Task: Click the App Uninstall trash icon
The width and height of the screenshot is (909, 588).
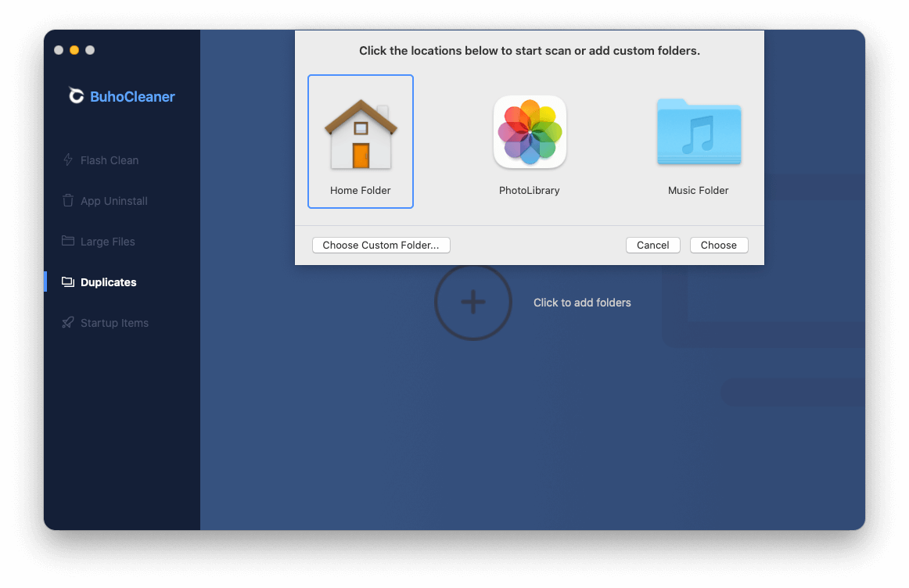Action: (68, 200)
